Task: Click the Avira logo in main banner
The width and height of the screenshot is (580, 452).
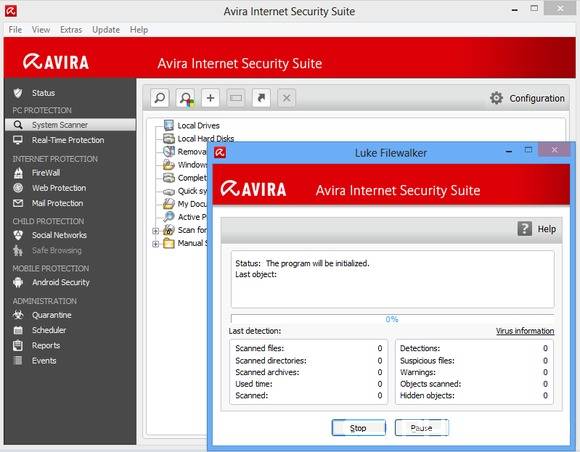Action: coord(56,62)
